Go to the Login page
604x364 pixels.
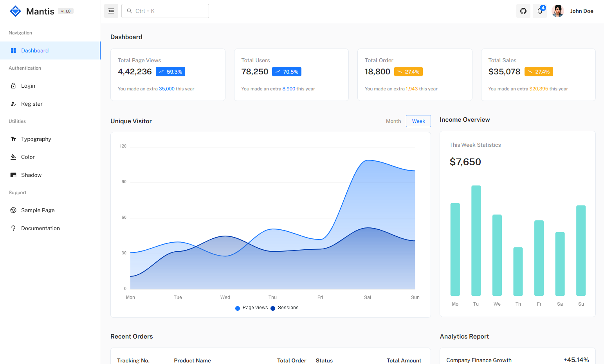click(x=50, y=86)
